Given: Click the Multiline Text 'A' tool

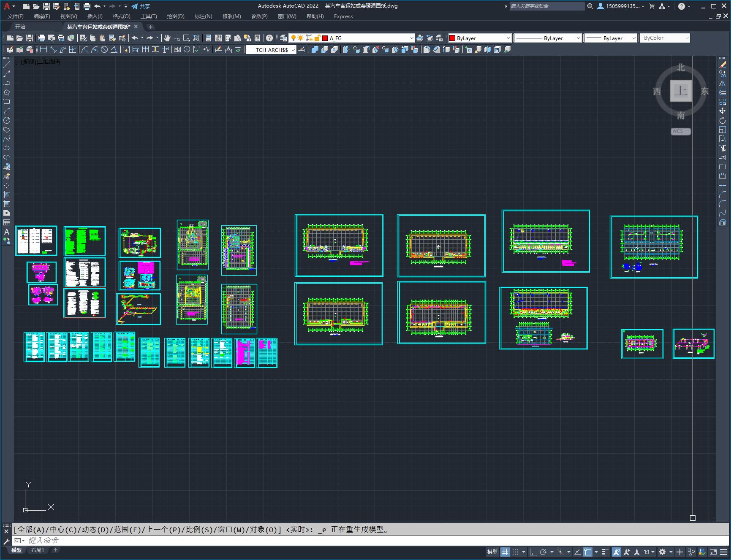Looking at the screenshot, I should 7,232.
